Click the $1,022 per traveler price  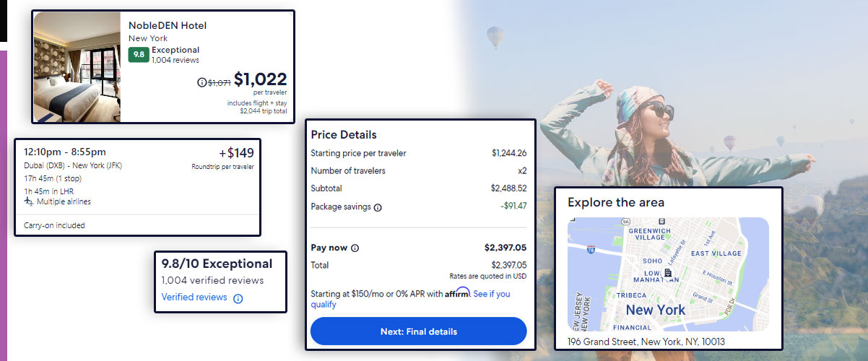pyautogui.click(x=260, y=79)
